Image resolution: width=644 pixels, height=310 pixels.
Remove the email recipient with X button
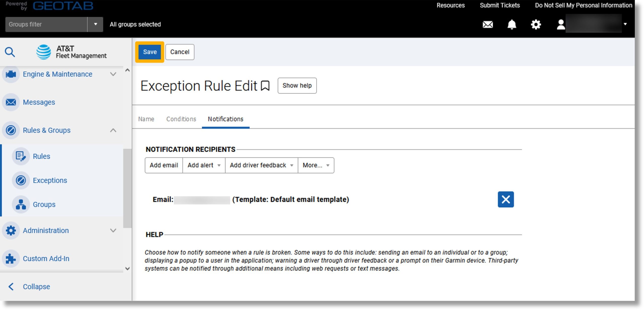point(506,200)
